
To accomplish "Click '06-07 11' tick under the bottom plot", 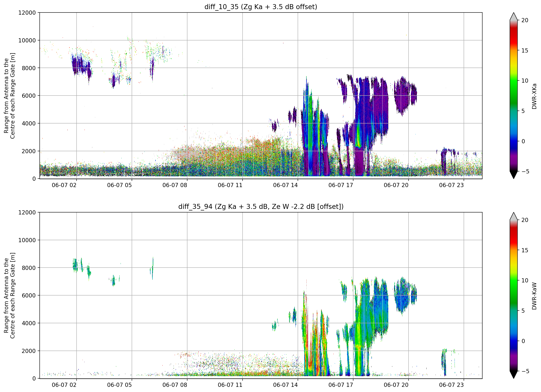I will pyautogui.click(x=230, y=385).
